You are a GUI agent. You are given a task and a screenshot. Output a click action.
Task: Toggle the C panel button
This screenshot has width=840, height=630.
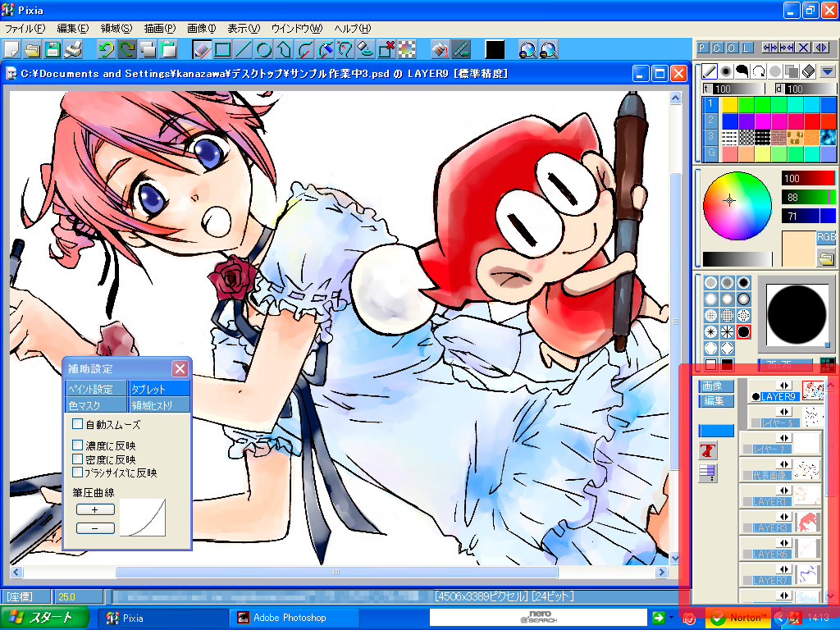717,48
